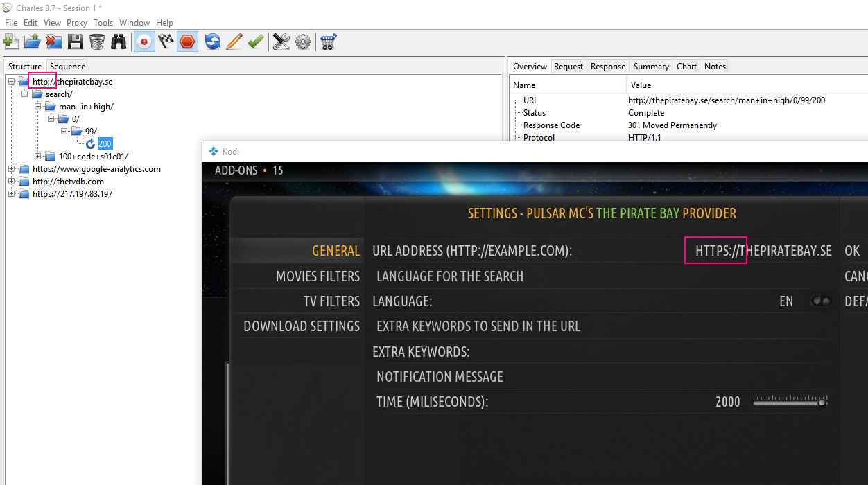Open the File menu

coord(11,23)
